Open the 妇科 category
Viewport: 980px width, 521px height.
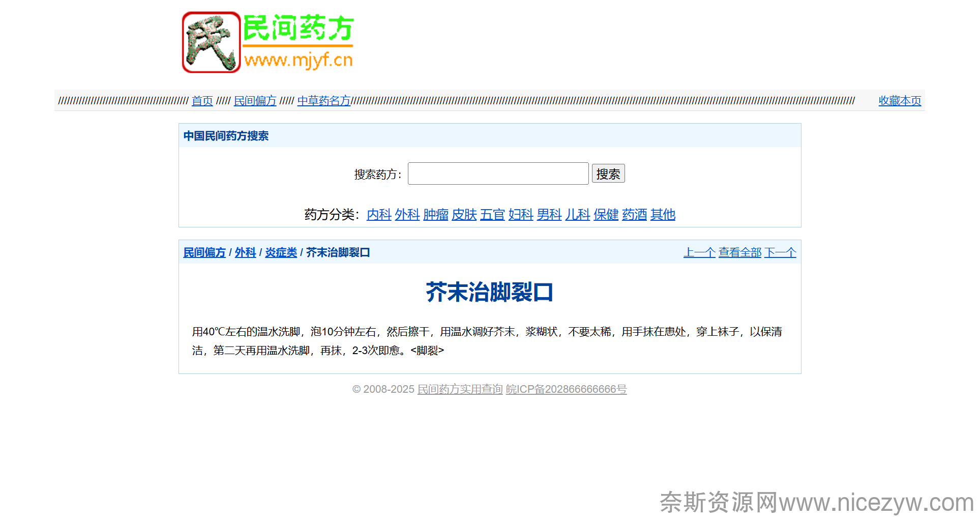tap(521, 215)
